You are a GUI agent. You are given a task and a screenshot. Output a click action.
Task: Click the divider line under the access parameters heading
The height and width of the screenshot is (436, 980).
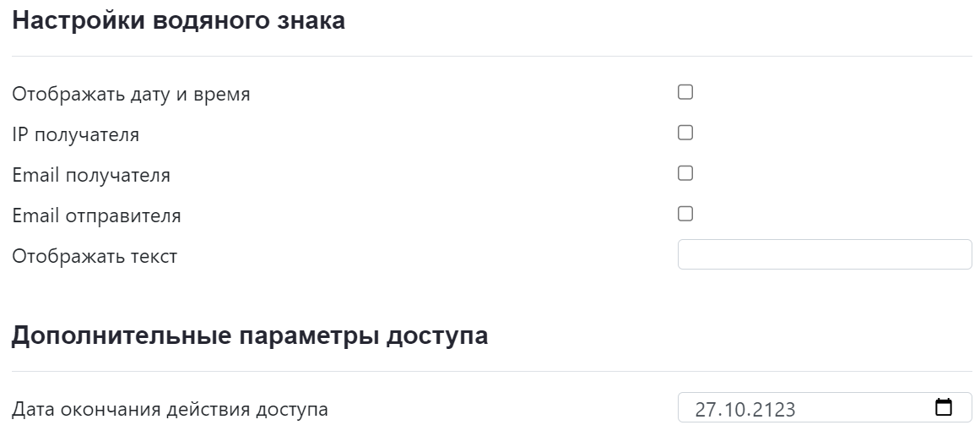(491, 371)
